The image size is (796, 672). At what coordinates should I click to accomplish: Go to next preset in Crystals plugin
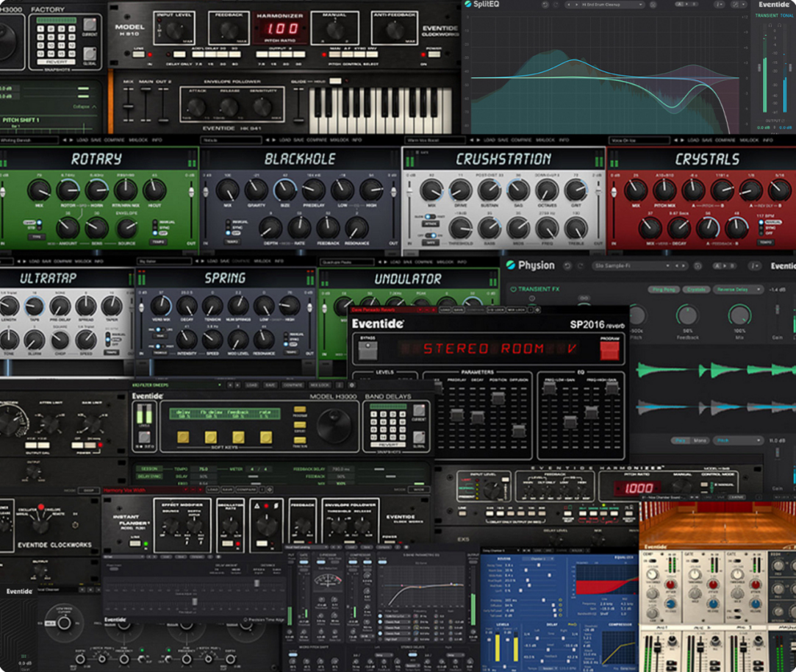681,140
